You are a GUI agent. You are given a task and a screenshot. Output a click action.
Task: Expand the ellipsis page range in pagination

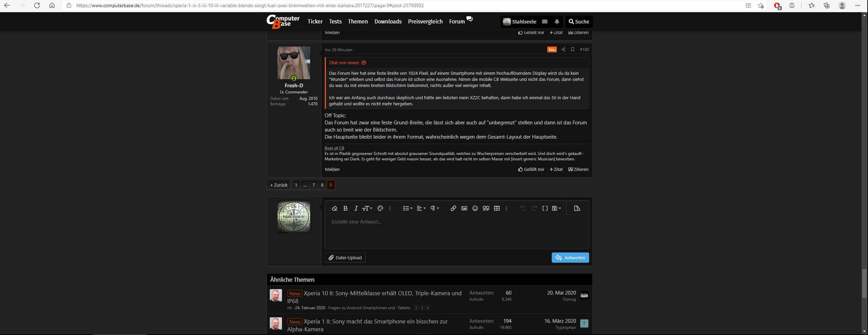[x=305, y=185]
